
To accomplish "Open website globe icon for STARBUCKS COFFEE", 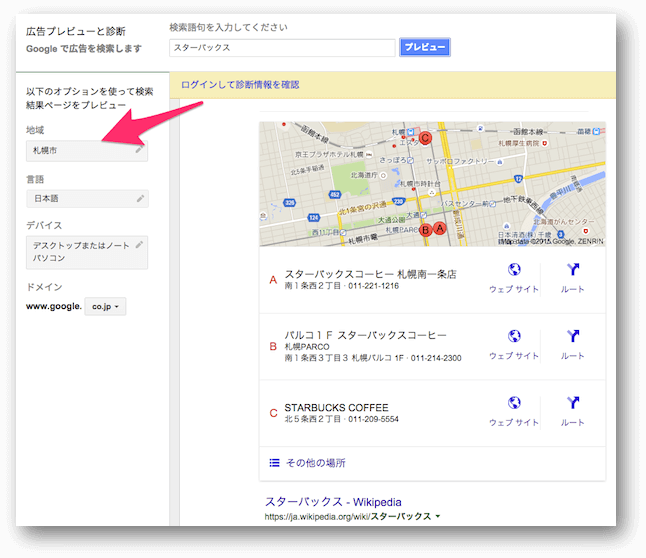I will click(514, 403).
